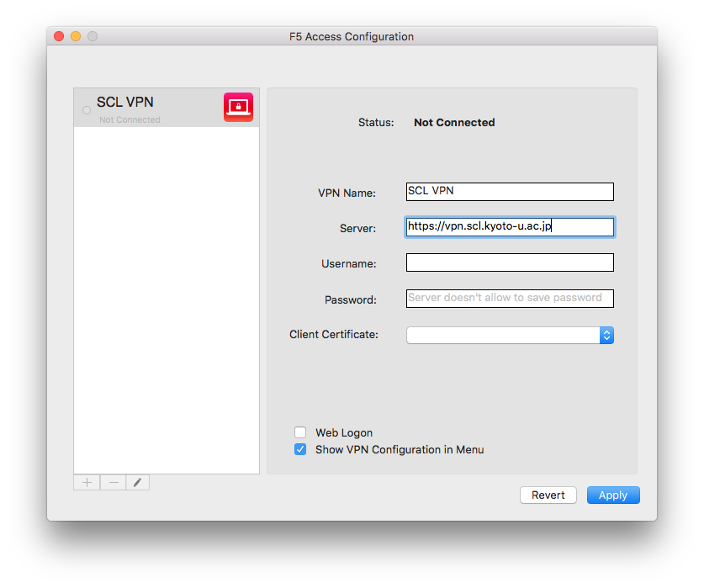Click the Web Logon label
Viewport: 704px width, 588px height.
pos(344,432)
